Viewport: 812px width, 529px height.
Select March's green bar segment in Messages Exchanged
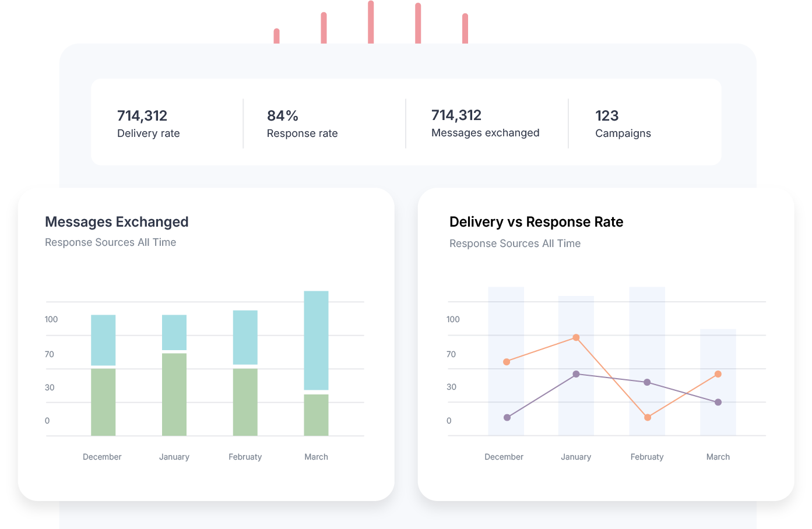point(316,415)
